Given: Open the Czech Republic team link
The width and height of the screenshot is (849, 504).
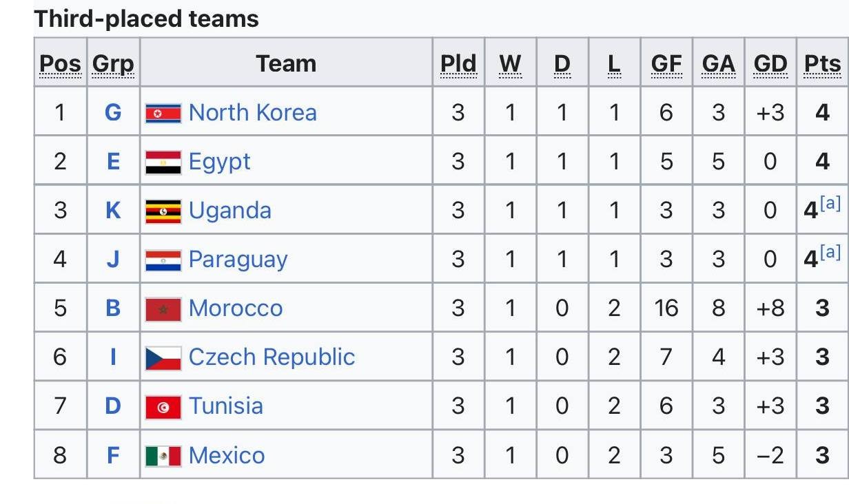Looking at the screenshot, I should click(x=272, y=357).
